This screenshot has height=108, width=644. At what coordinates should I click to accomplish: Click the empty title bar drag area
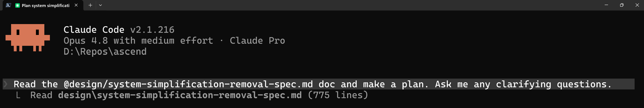click(x=350, y=5)
